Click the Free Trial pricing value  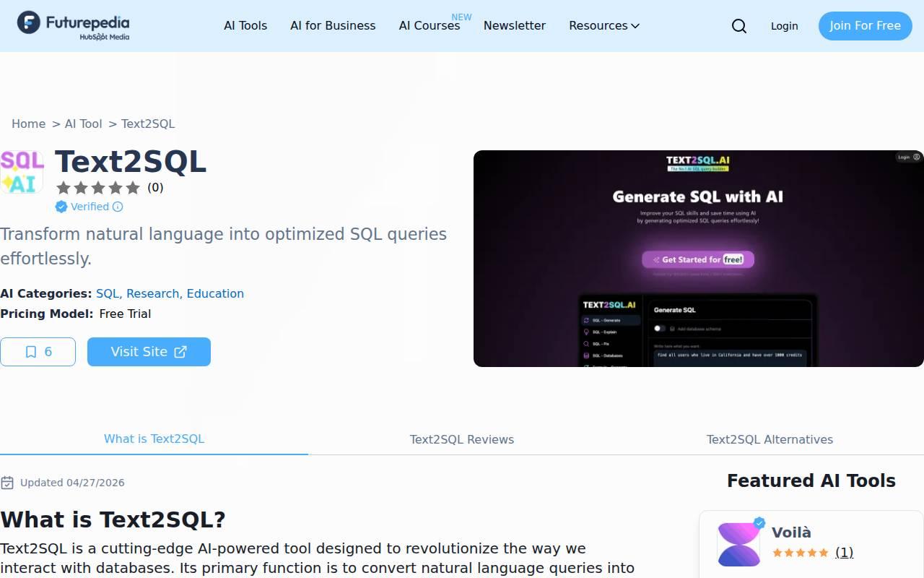125,314
